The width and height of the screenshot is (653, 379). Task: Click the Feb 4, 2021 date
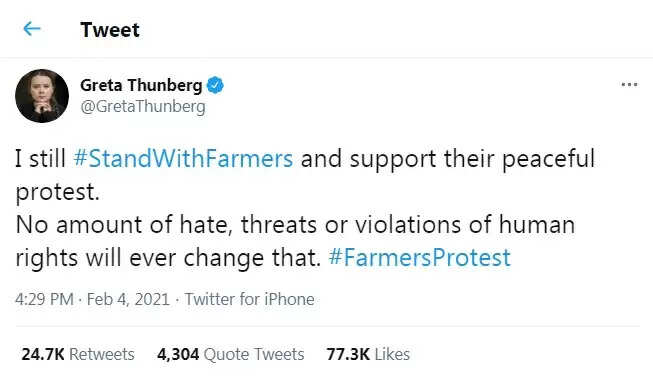[128, 299]
